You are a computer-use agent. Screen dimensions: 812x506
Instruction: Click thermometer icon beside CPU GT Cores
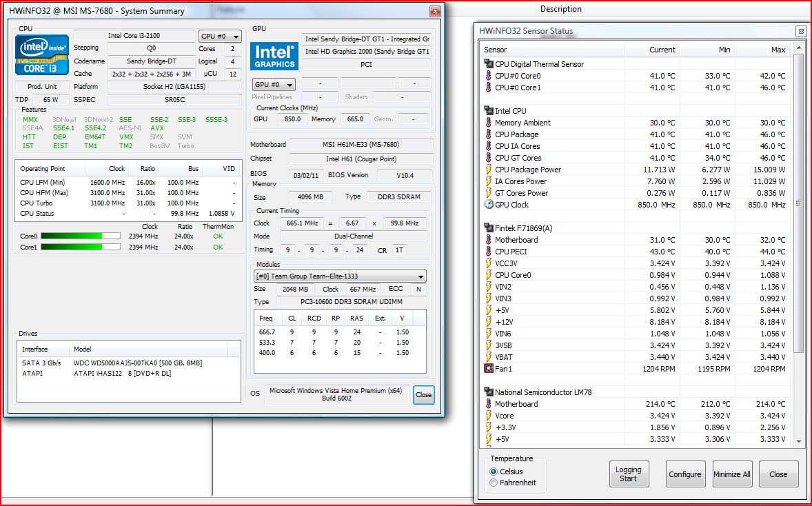coord(488,158)
